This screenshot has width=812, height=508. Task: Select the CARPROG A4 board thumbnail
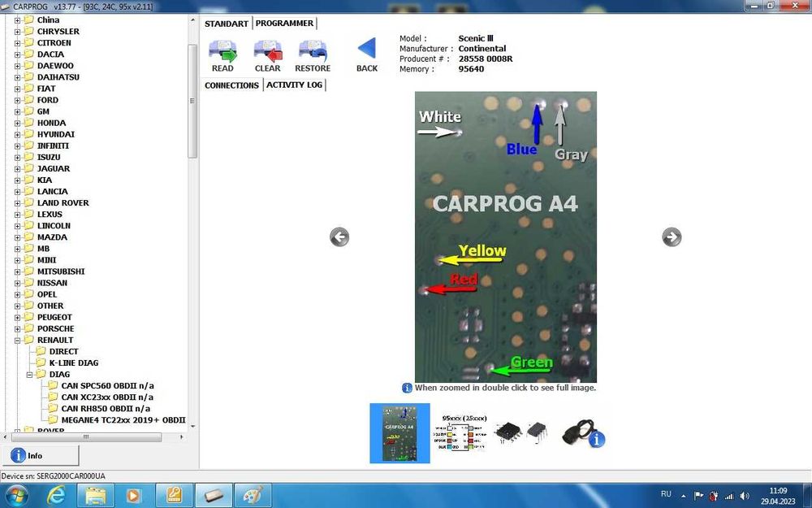[400, 433]
